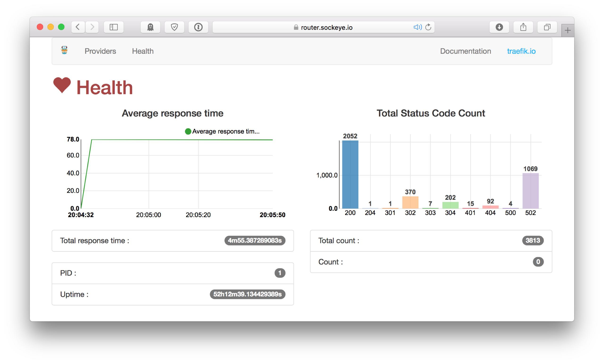Click the Traefik gopher logo
The image size is (604, 364).
[64, 50]
